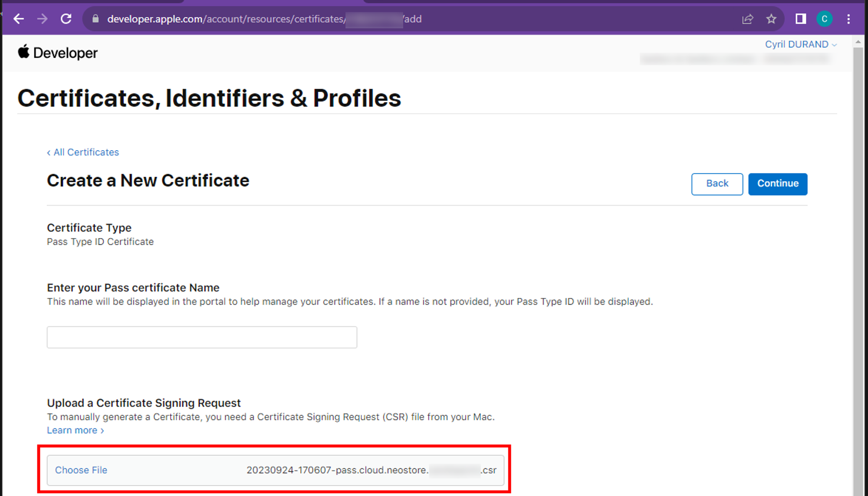This screenshot has height=496, width=868.
Task: Click the padlock site security icon
Action: pos(95,19)
